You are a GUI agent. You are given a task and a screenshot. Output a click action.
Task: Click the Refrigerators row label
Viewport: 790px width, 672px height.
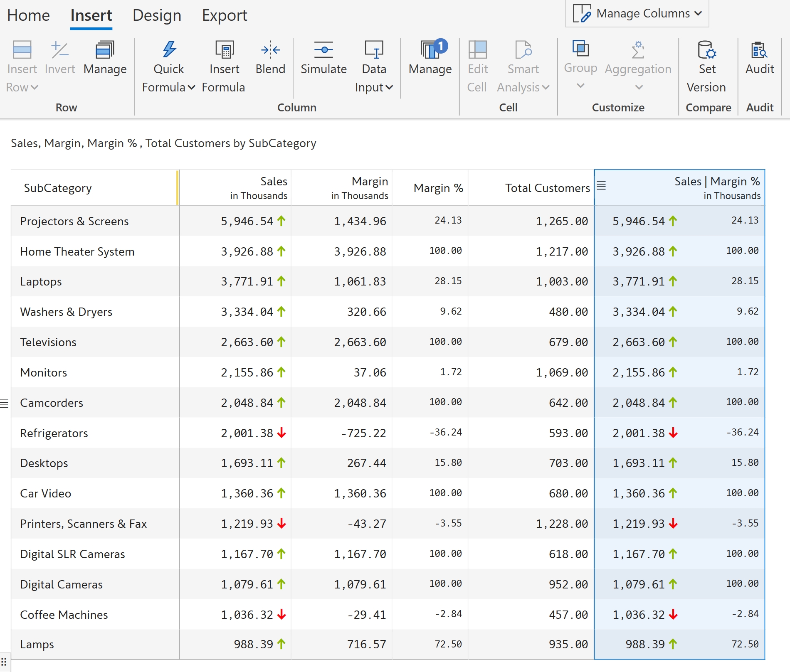[54, 433]
